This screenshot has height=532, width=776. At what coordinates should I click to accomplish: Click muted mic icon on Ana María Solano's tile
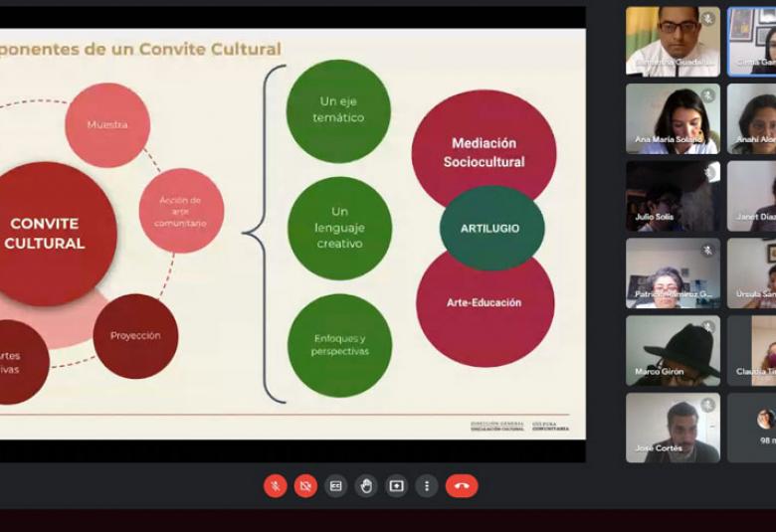click(x=708, y=95)
